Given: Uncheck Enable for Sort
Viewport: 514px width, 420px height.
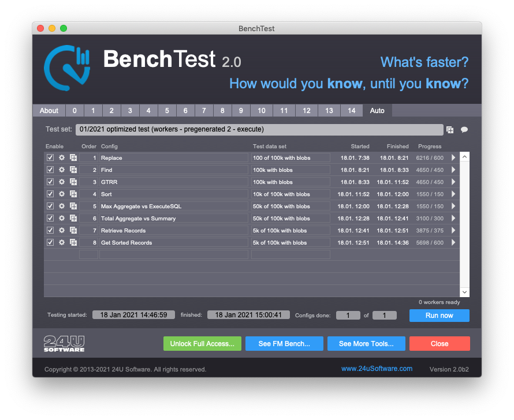Looking at the screenshot, I should (x=50, y=194).
